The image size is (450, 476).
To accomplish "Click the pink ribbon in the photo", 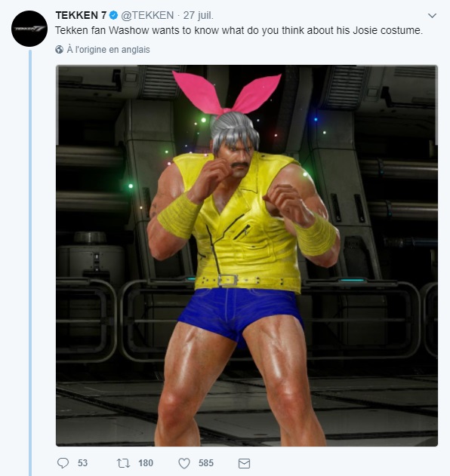I will tap(227, 93).
